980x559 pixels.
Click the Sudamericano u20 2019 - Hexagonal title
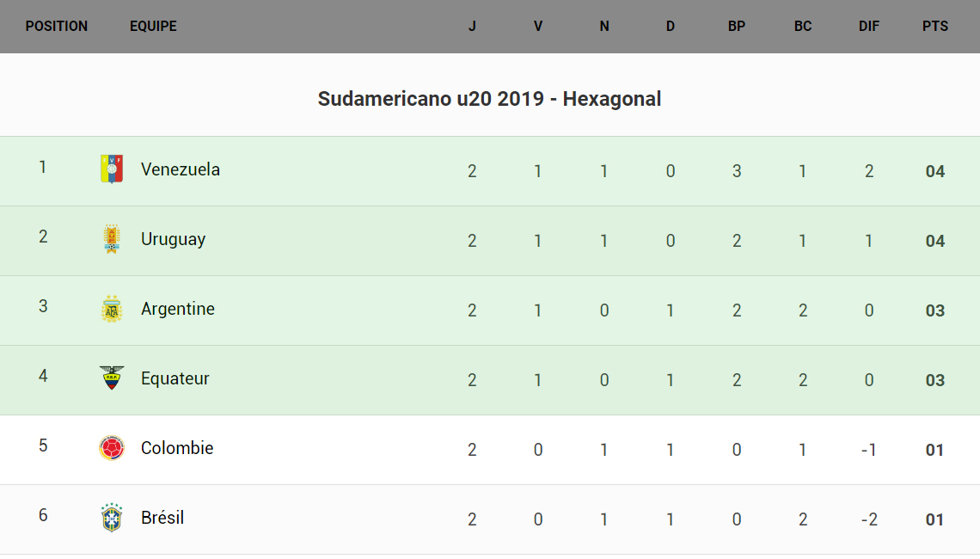(x=489, y=99)
